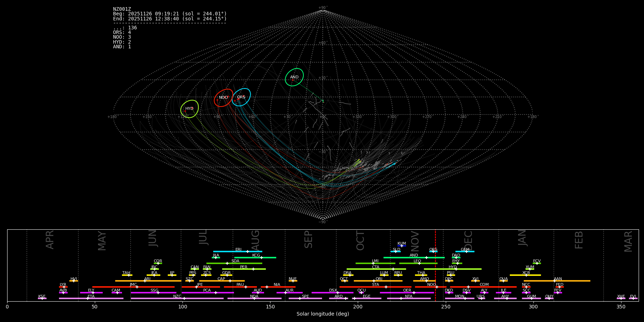644x322 pixels.
Task: Select the URS shower label in the timeline
Action: (480, 297)
